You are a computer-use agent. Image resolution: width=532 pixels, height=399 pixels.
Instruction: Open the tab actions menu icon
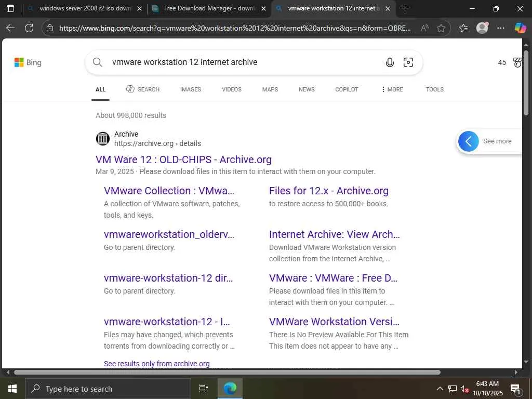tap(10, 8)
